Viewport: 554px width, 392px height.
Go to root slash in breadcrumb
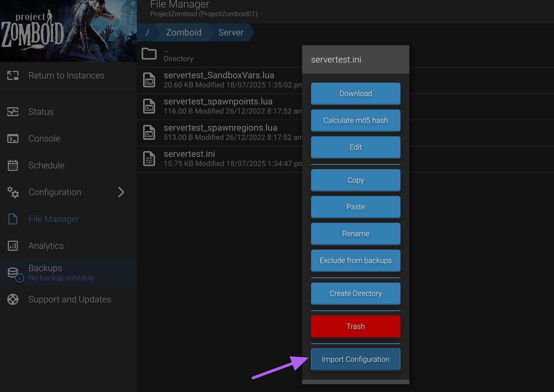click(147, 32)
